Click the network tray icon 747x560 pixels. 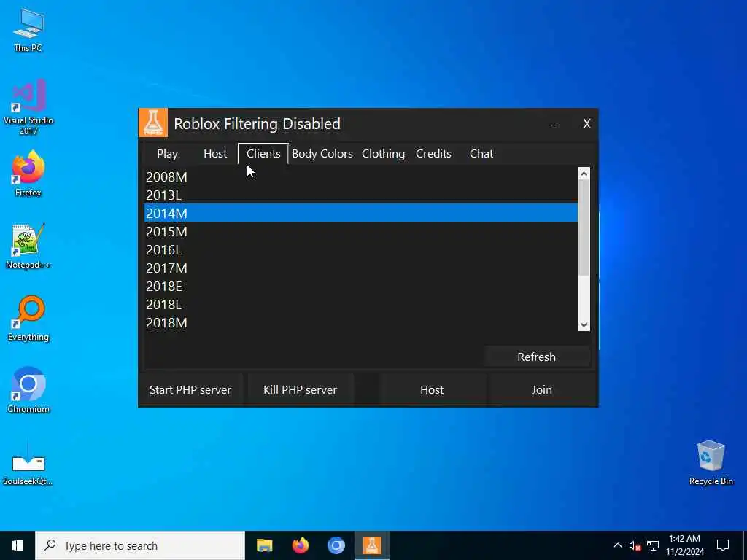click(x=653, y=545)
